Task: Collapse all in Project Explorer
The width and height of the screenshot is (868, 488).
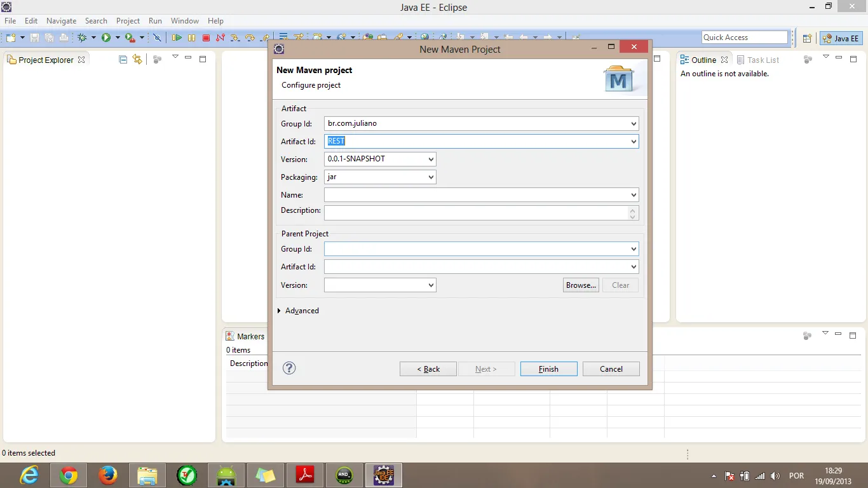Action: pos(123,60)
